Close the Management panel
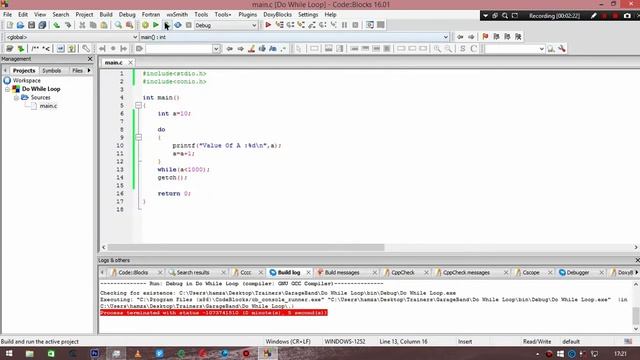 (x=90, y=59)
